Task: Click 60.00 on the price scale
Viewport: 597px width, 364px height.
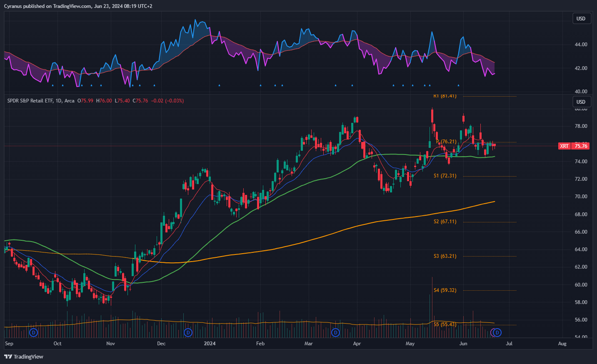Action: pos(581,285)
